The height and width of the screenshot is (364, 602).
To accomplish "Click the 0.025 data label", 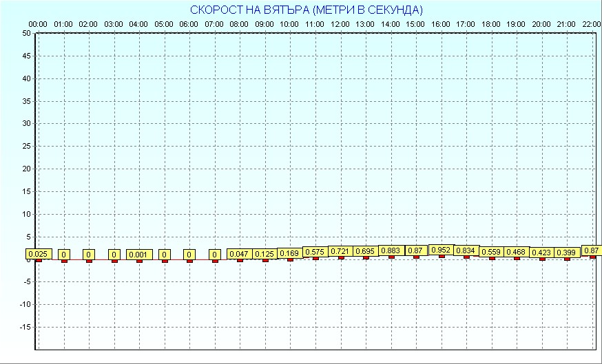I will click(39, 254).
